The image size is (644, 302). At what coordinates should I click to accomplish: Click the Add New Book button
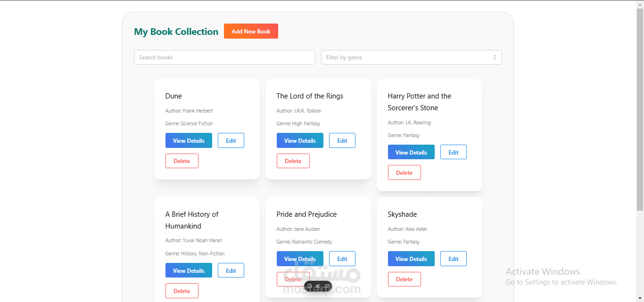click(x=251, y=31)
